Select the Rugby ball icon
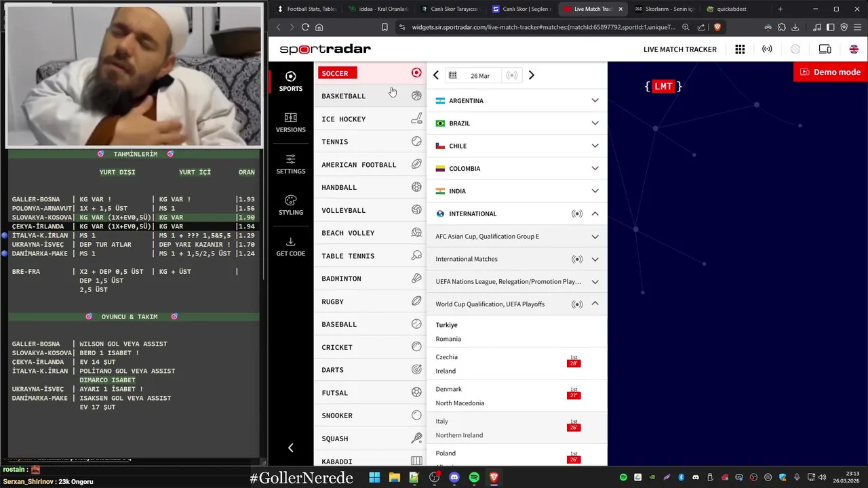This screenshot has height=488, width=868. click(416, 301)
